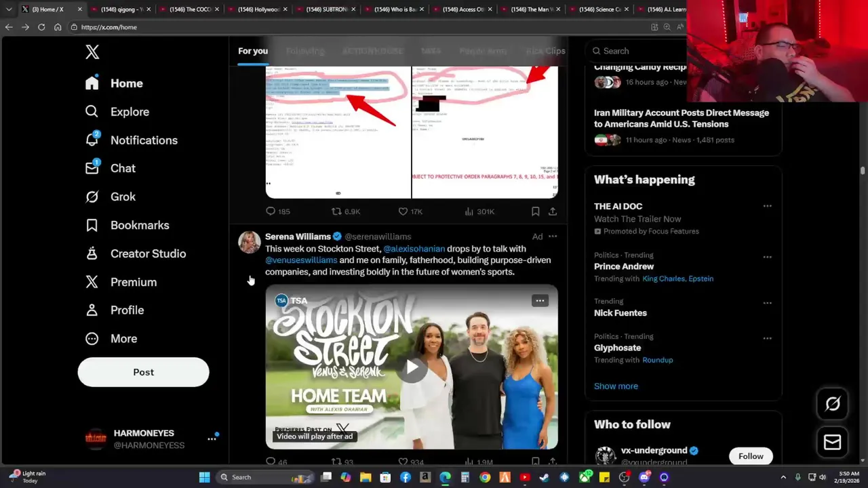
Task: Open more options on Serena Williams ad post
Action: [x=553, y=237]
